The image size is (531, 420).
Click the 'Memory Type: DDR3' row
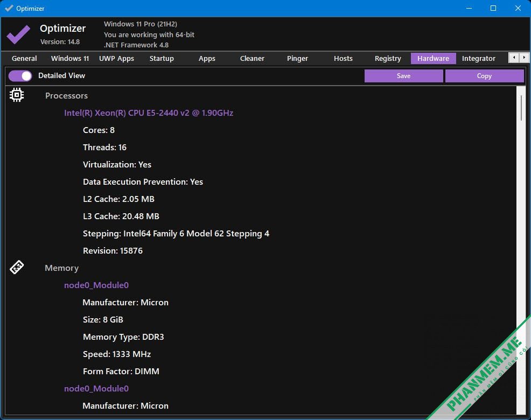123,337
